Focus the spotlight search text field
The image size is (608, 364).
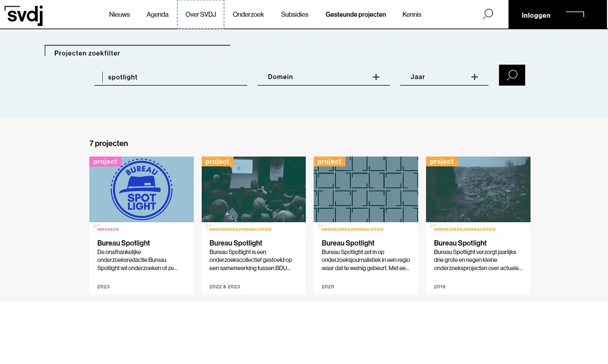171,77
